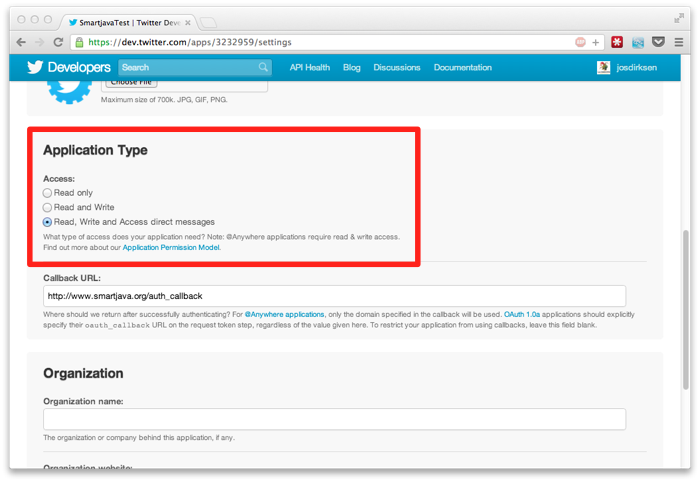Open the josdirksen user menu
Image resolution: width=700 pixels, height=482 pixels.
pyautogui.click(x=636, y=67)
